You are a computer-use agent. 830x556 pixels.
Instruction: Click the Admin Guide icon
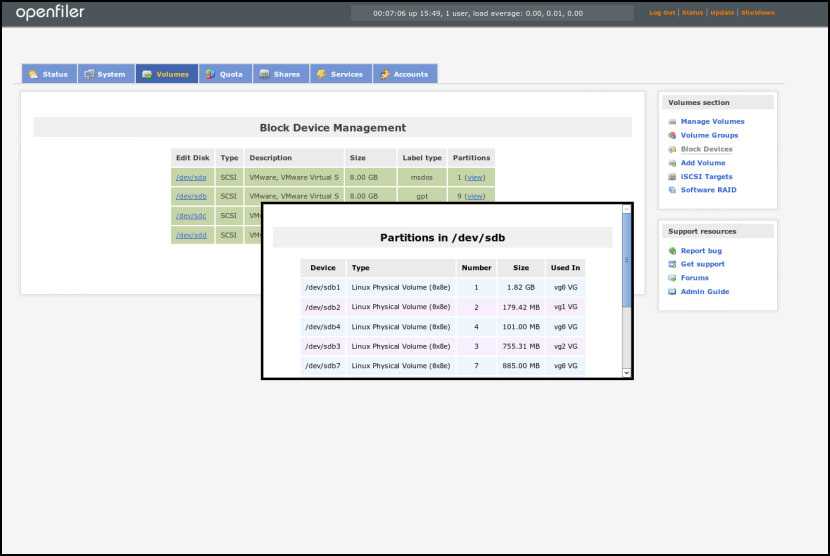point(672,292)
